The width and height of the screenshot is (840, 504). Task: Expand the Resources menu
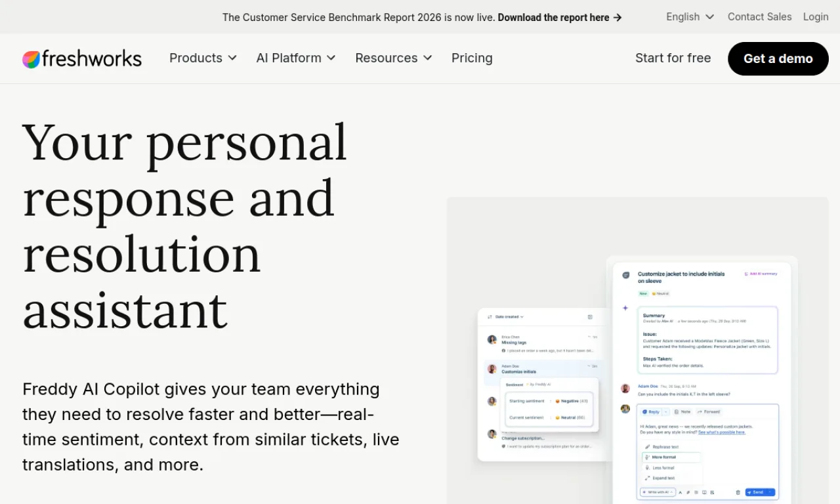point(394,58)
